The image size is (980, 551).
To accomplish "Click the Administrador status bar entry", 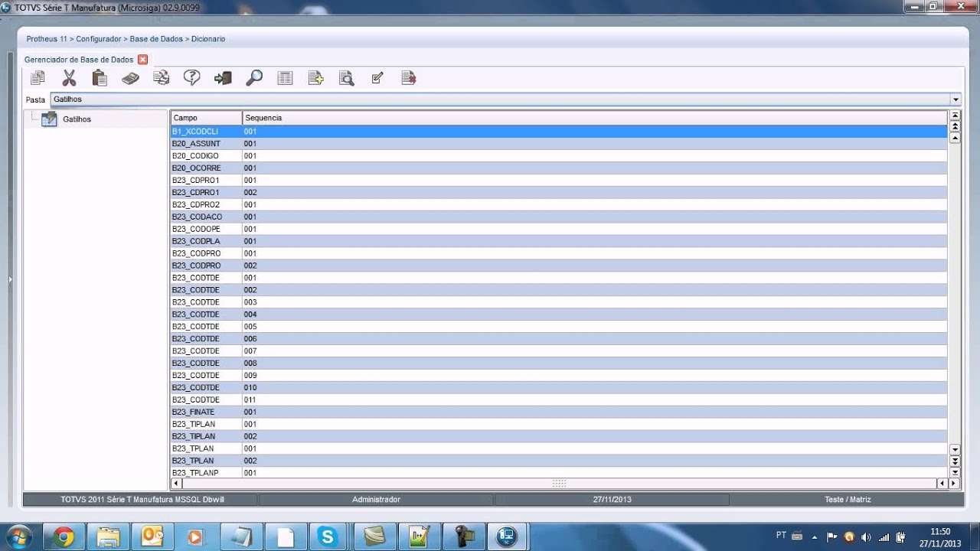I will [376, 500].
